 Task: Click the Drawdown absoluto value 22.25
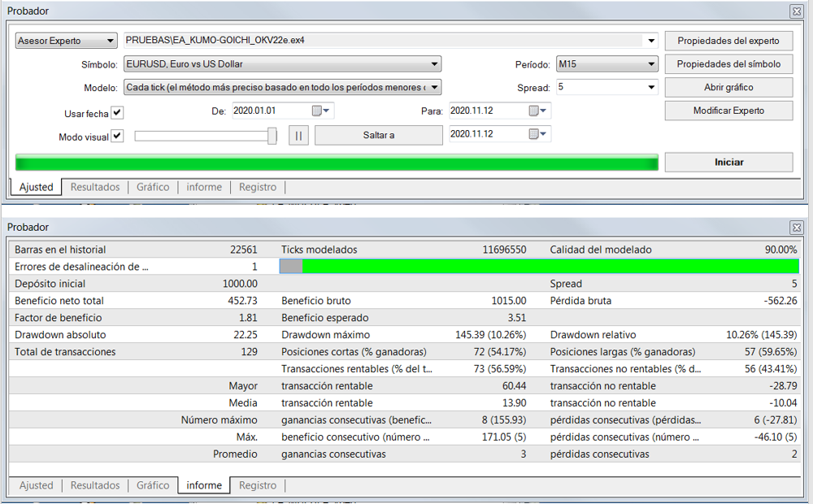246,335
